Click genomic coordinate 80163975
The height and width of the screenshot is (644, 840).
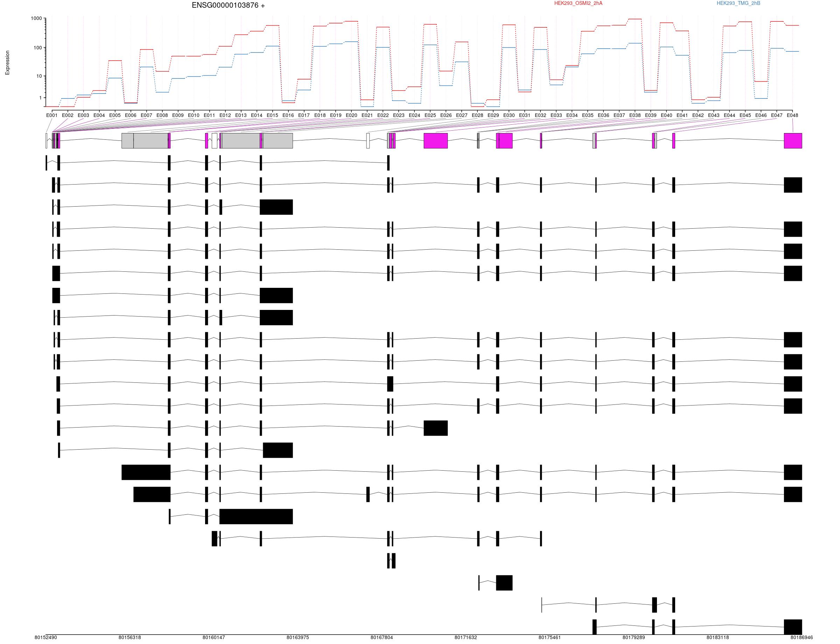[x=297, y=637]
